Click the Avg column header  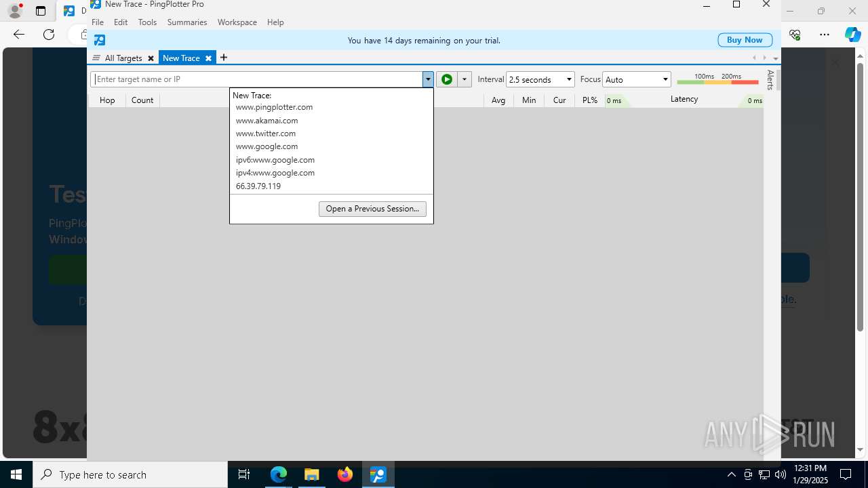[498, 100]
